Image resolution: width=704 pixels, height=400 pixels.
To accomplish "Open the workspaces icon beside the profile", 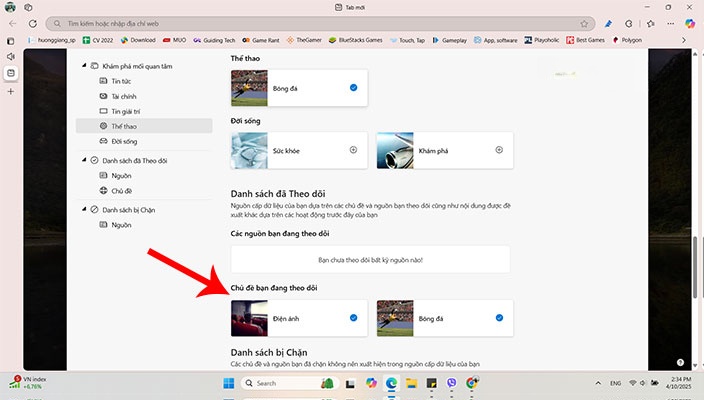I will point(28,7).
